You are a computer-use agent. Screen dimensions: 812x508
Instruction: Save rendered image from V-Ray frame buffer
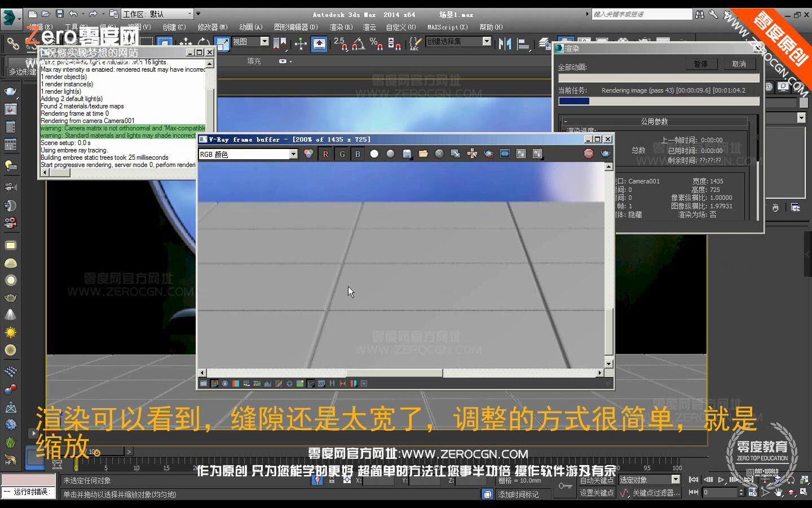407,154
